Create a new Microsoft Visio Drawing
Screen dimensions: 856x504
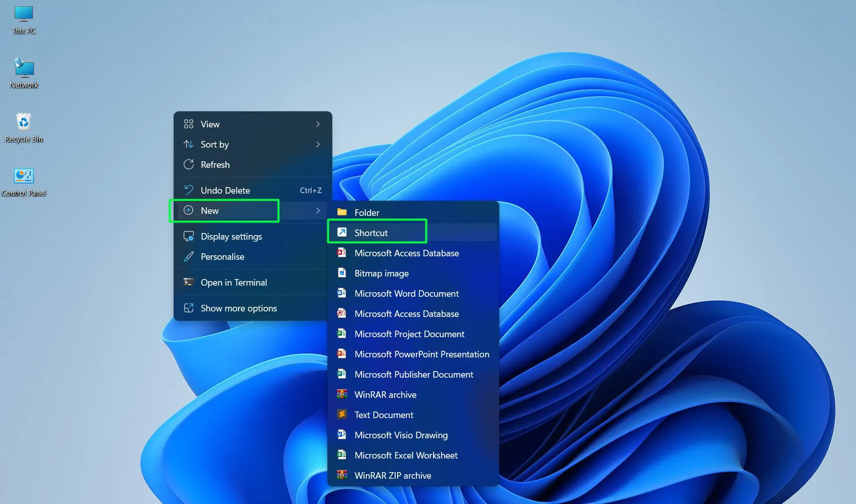[401, 435]
